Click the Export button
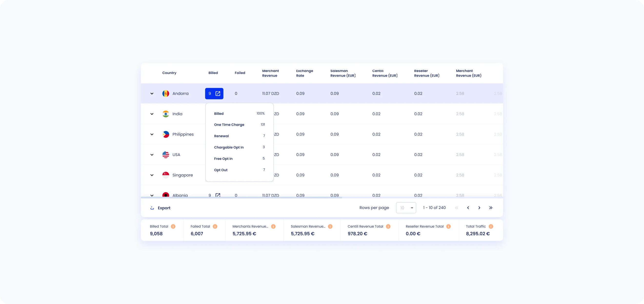Viewport: 644px width, 304px height. coord(161,208)
